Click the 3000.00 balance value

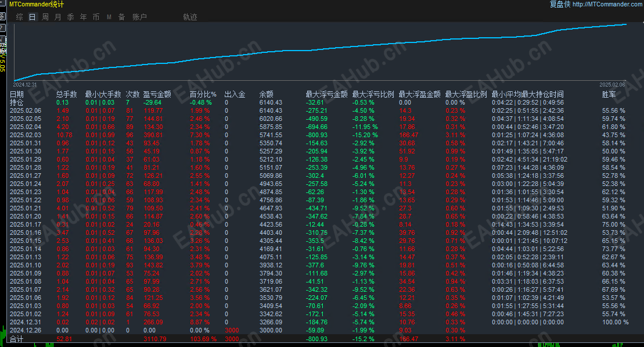click(271, 330)
